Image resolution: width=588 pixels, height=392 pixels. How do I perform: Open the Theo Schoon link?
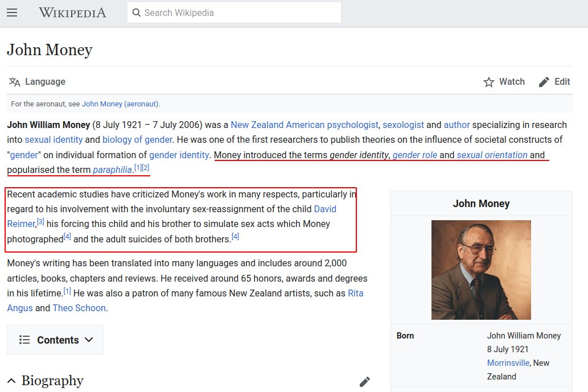coord(79,308)
